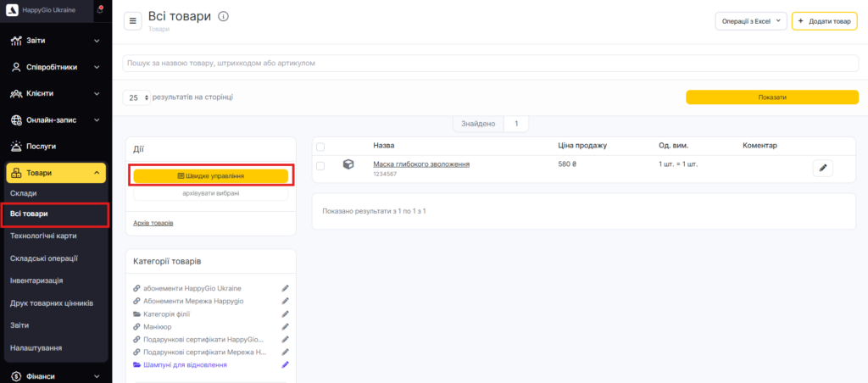Screen dimensions: 868x383
Task: Click the Додати товар button
Action: pyautogui.click(x=824, y=21)
